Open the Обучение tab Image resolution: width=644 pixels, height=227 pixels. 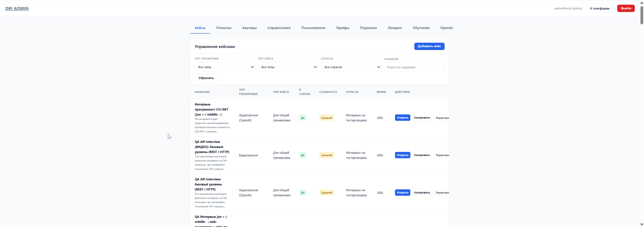(421, 28)
